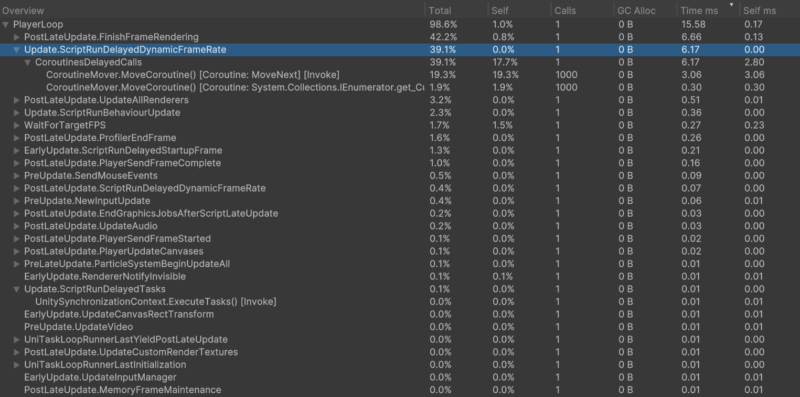
Task: Sort by the Self column header
Action: (519, 10)
